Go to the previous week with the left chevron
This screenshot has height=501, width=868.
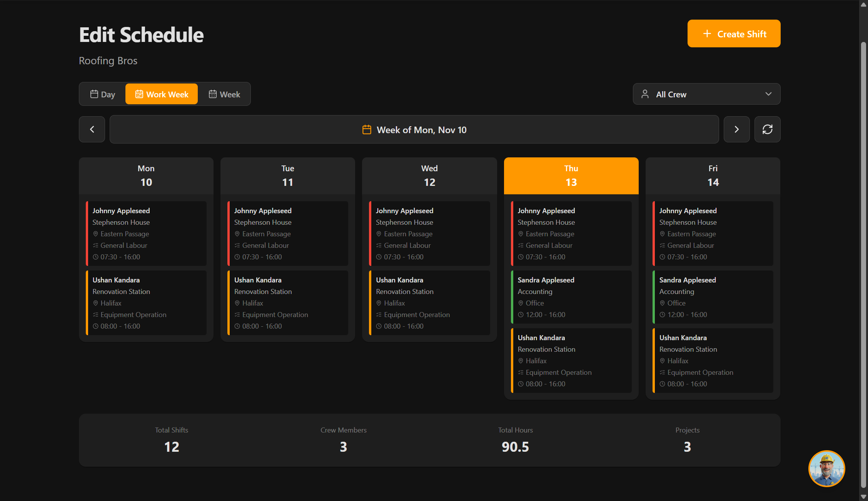[x=92, y=129]
